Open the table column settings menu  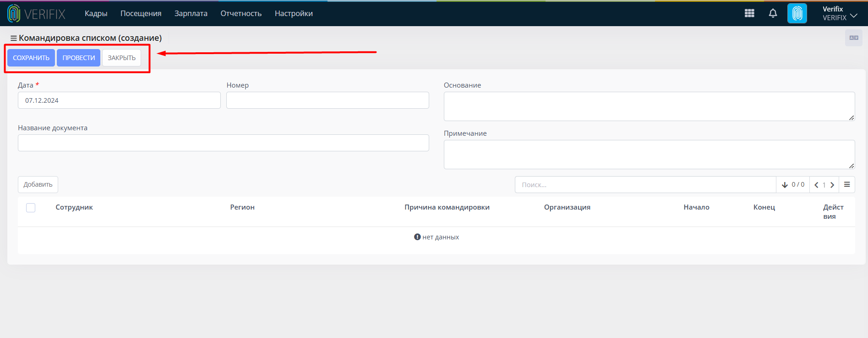click(x=847, y=184)
